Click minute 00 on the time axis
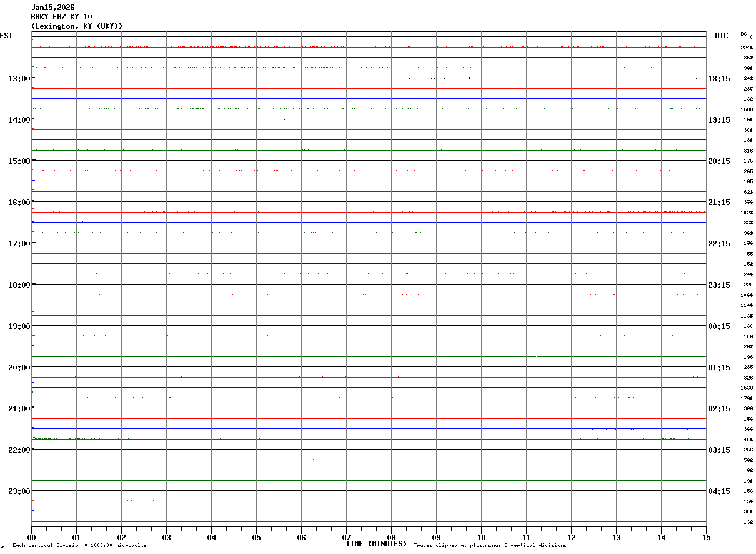Image resolution: width=756 pixels, height=554 pixels. [x=31, y=537]
